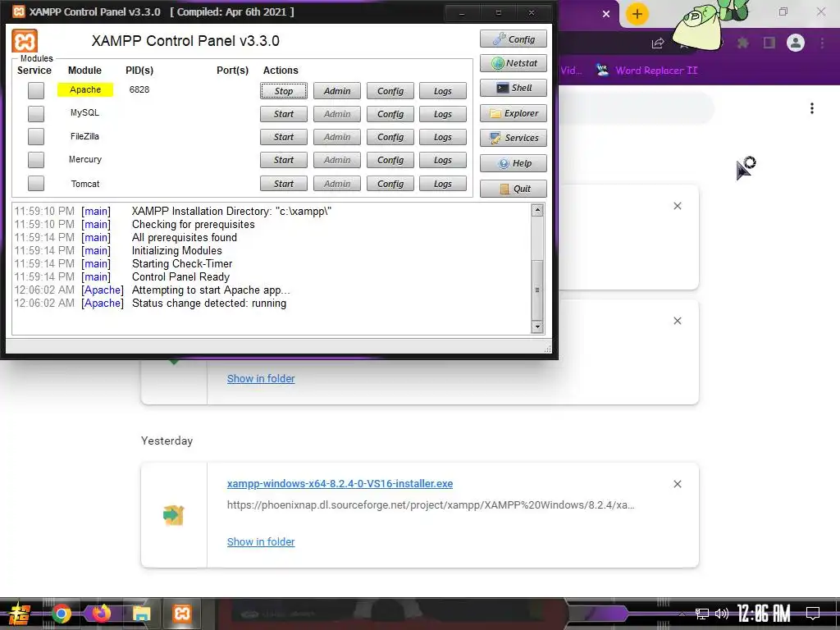This screenshot has width=840, height=630.
Task: Open Chrome extensions puzzle icon
Action: click(x=742, y=43)
